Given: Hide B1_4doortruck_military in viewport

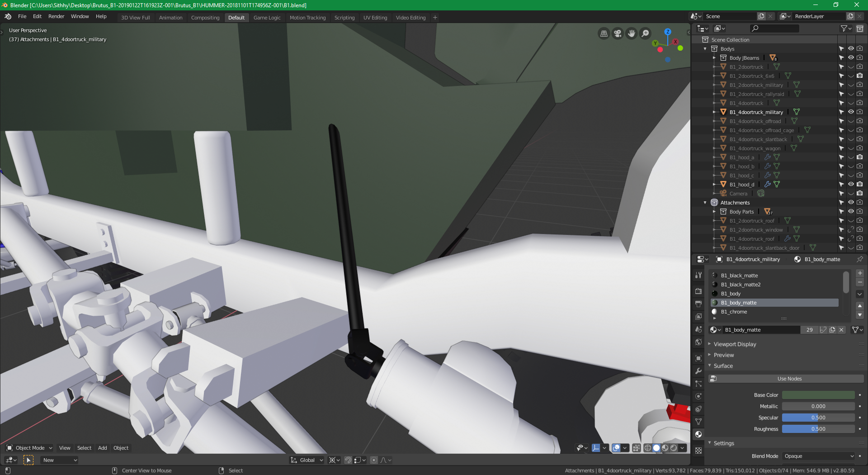Looking at the screenshot, I should click(851, 112).
